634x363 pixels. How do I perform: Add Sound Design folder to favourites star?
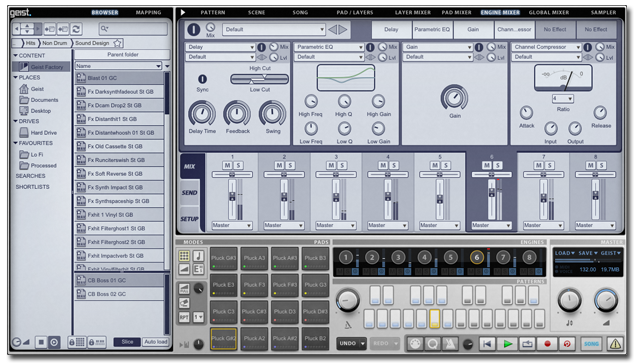coord(118,43)
